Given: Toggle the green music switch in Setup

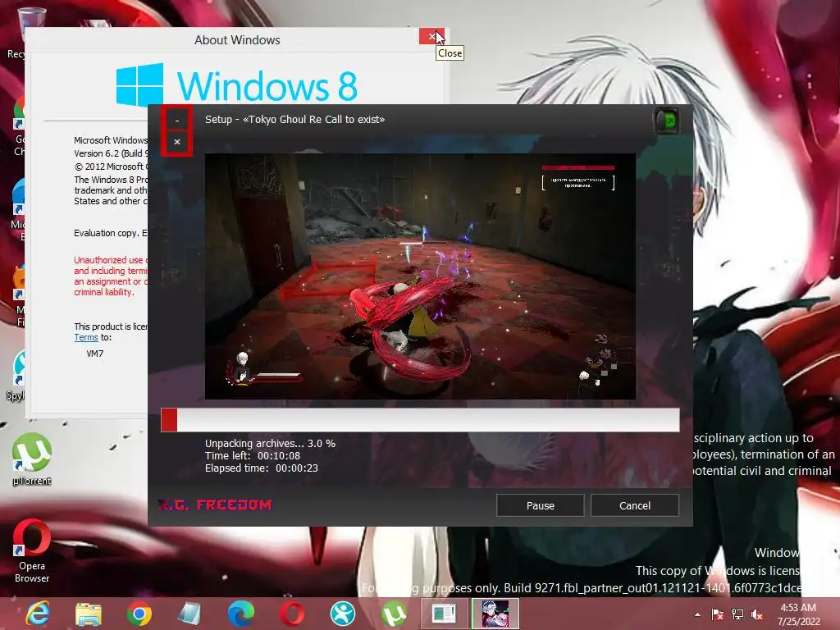Looking at the screenshot, I should coord(668,121).
